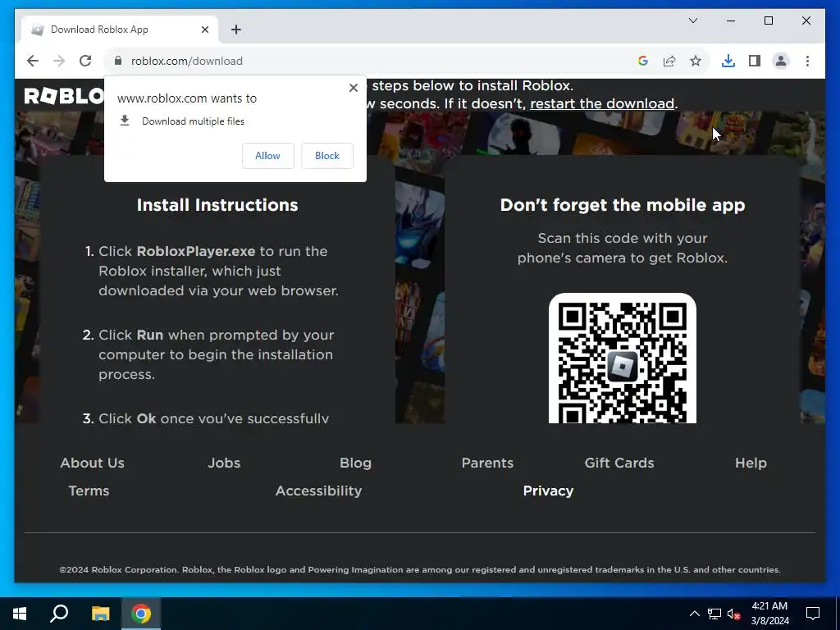840x630 pixels.
Task: Allow downloading multiple files
Action: click(268, 156)
